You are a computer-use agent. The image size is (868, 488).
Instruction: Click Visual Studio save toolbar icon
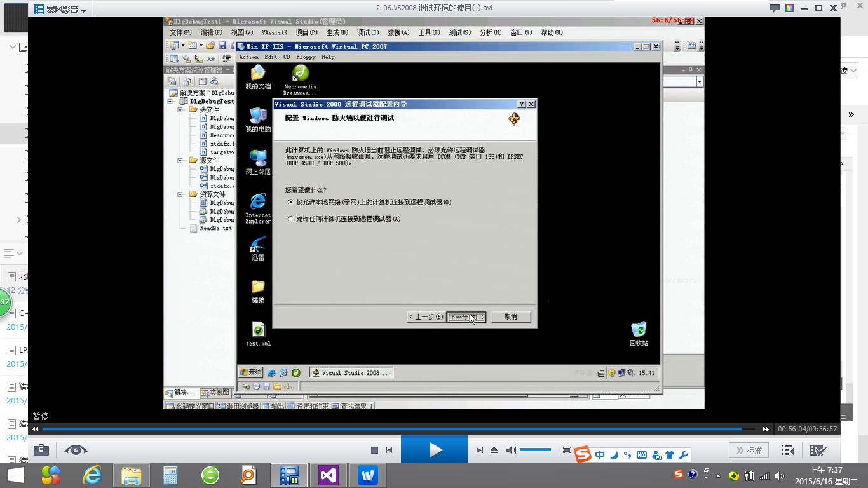222,45
